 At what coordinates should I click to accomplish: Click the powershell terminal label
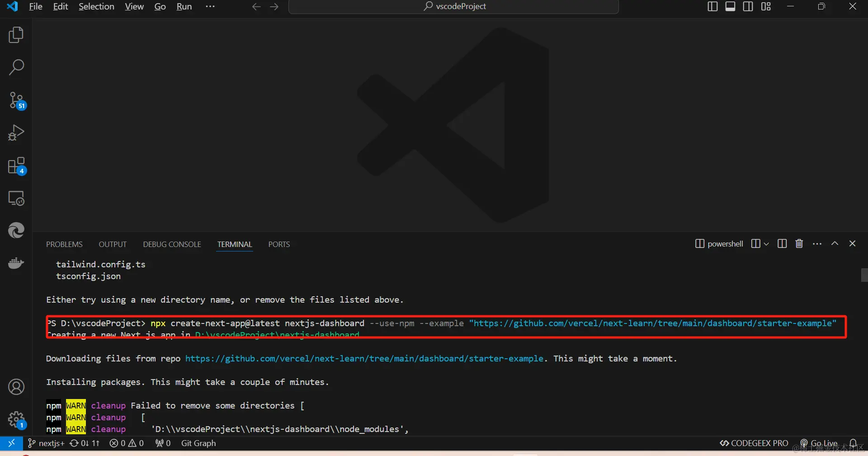coord(719,244)
